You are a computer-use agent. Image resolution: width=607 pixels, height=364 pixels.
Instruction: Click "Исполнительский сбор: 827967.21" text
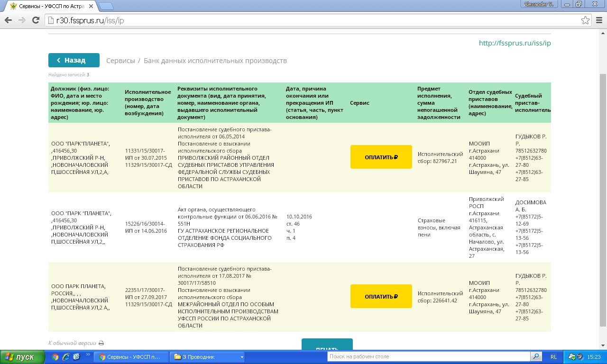pyautogui.click(x=440, y=157)
